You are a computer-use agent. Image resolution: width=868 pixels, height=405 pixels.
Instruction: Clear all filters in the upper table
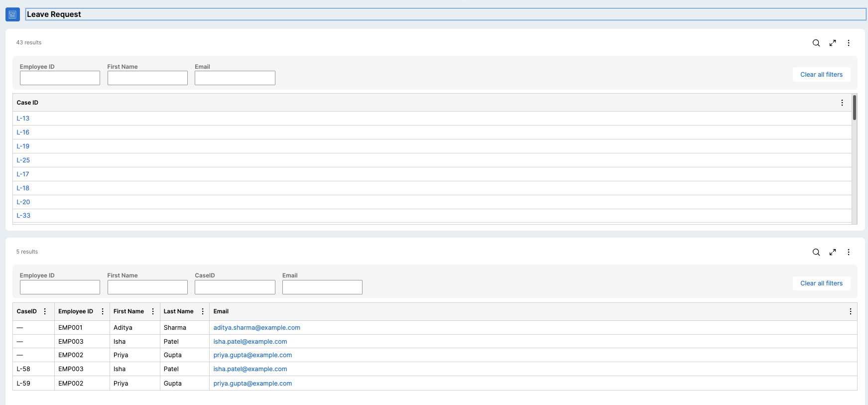click(x=821, y=75)
